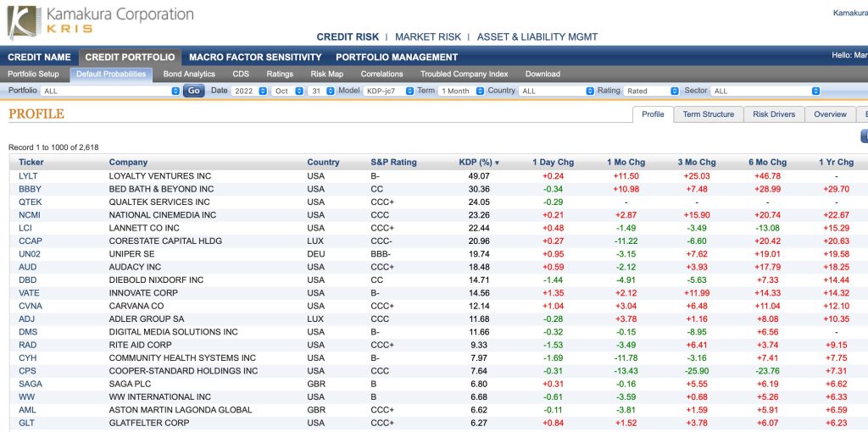Viewport: 868px width, 432px height.
Task: Open the month dropdown showing Oct
Action: [x=287, y=91]
